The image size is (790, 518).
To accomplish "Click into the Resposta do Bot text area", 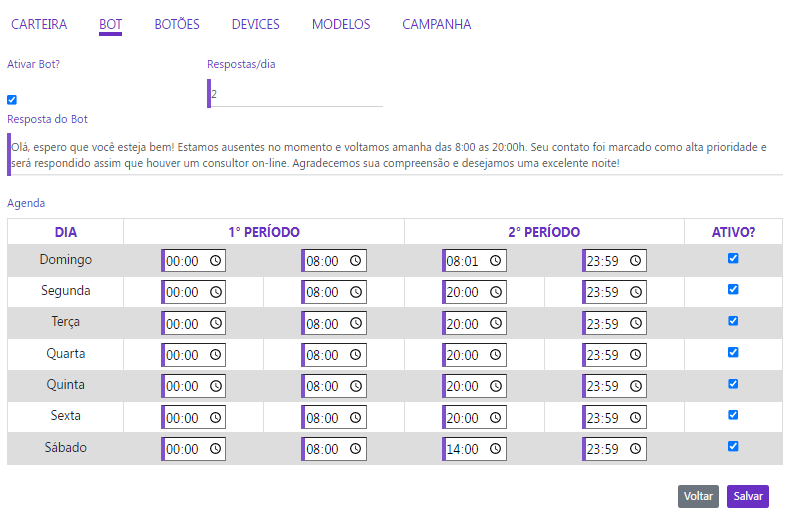I will pyautogui.click(x=395, y=155).
